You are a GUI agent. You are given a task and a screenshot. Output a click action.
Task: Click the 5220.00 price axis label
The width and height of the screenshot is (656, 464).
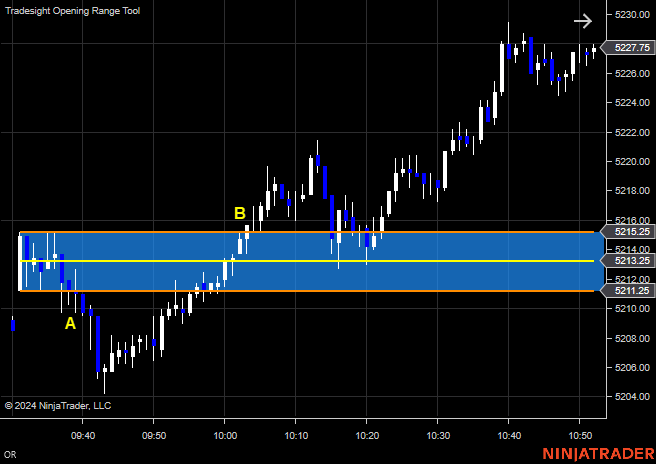pyautogui.click(x=632, y=162)
